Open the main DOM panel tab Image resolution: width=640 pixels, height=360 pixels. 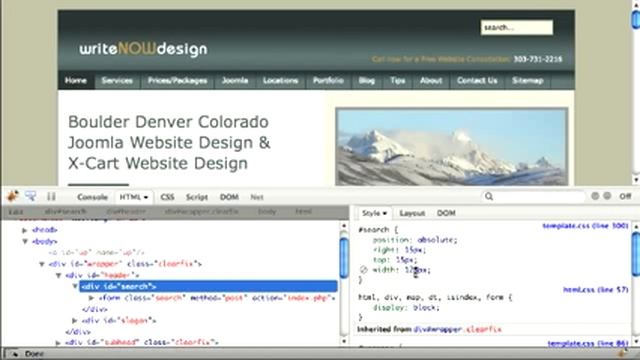pos(229,197)
